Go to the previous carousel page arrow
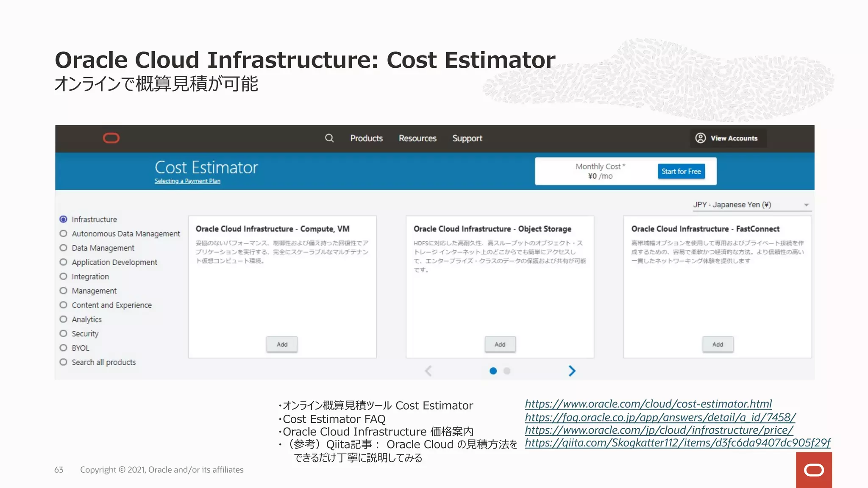 click(428, 371)
